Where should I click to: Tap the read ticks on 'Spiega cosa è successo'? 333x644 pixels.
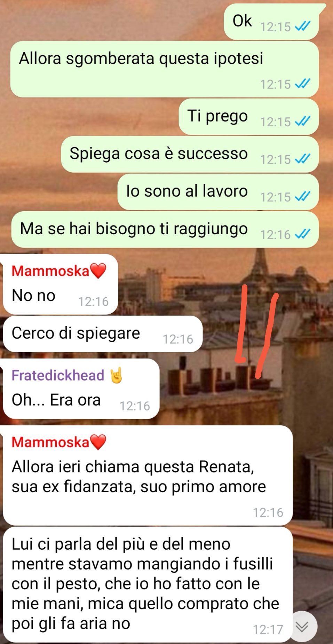(x=302, y=159)
